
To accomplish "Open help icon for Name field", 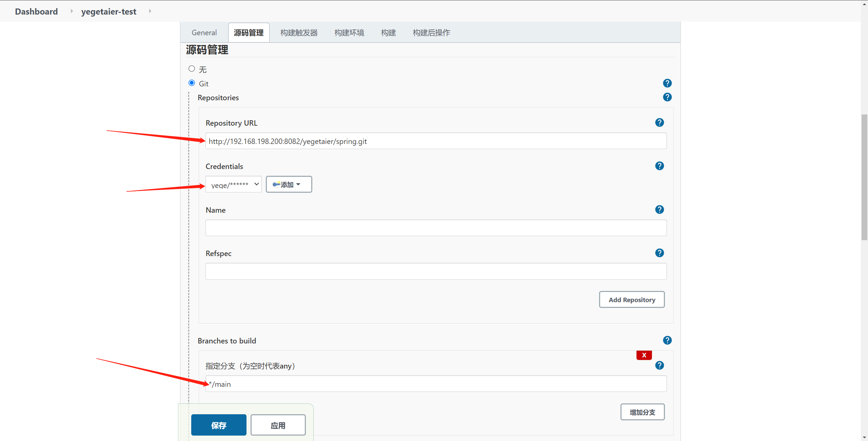I will tap(659, 210).
